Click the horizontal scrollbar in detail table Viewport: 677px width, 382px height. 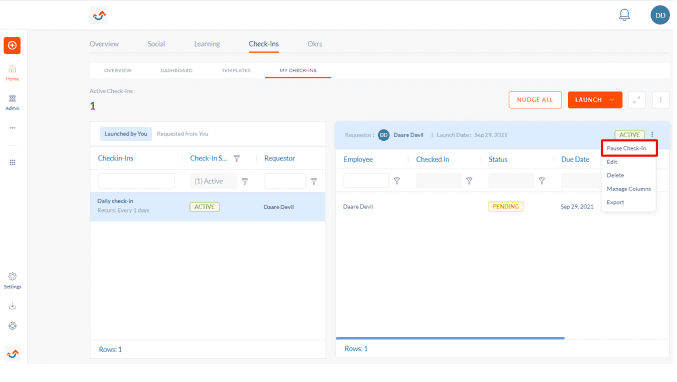[x=450, y=338]
